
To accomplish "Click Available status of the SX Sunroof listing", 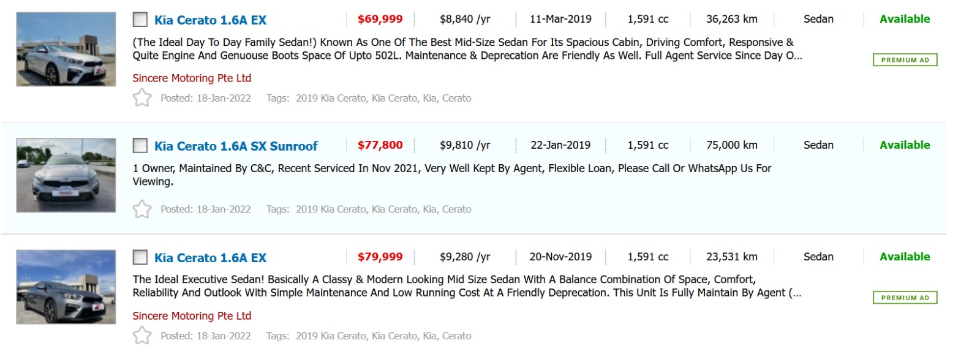I will pos(905,145).
